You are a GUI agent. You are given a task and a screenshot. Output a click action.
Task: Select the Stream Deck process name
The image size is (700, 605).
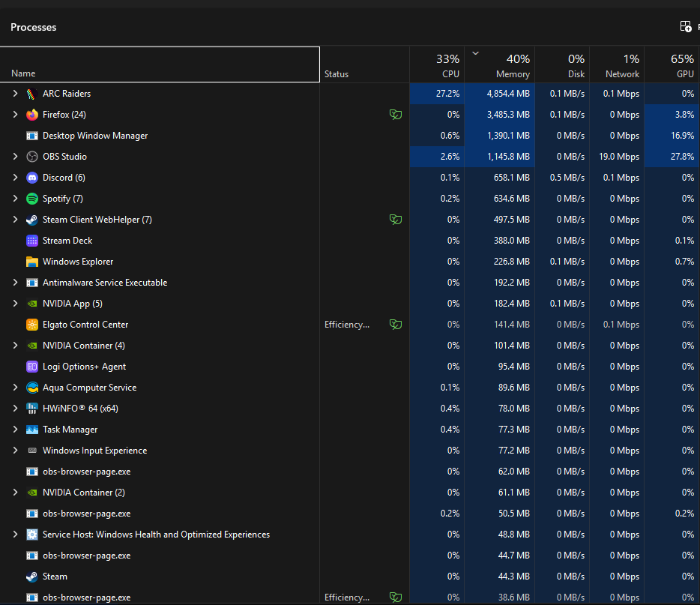67,241
